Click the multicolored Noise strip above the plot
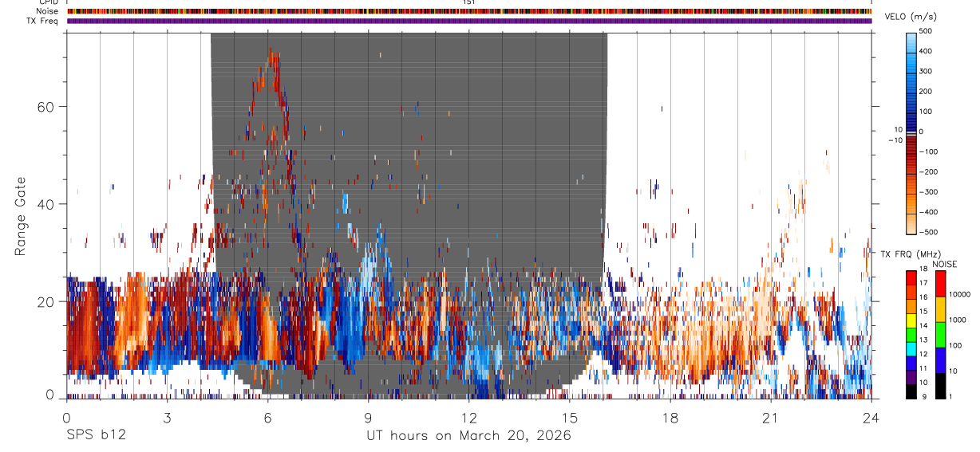Screen dimensions: 980x452 469,11
